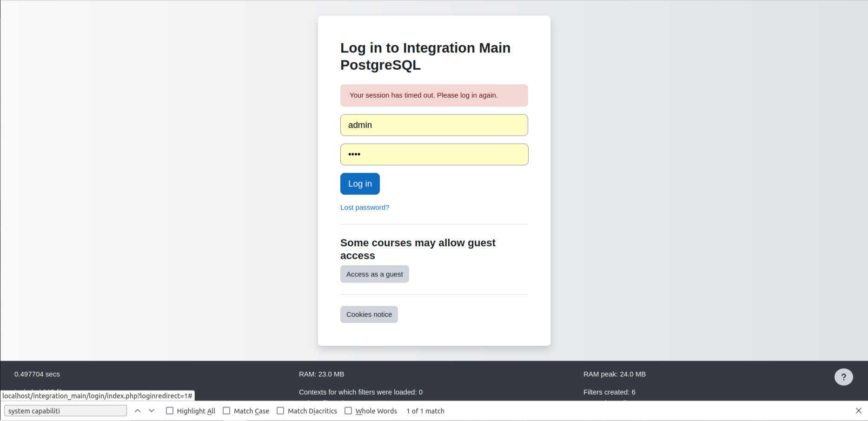The width and height of the screenshot is (868, 421).
Task: Go to next find match arrow
Action: 152,411
